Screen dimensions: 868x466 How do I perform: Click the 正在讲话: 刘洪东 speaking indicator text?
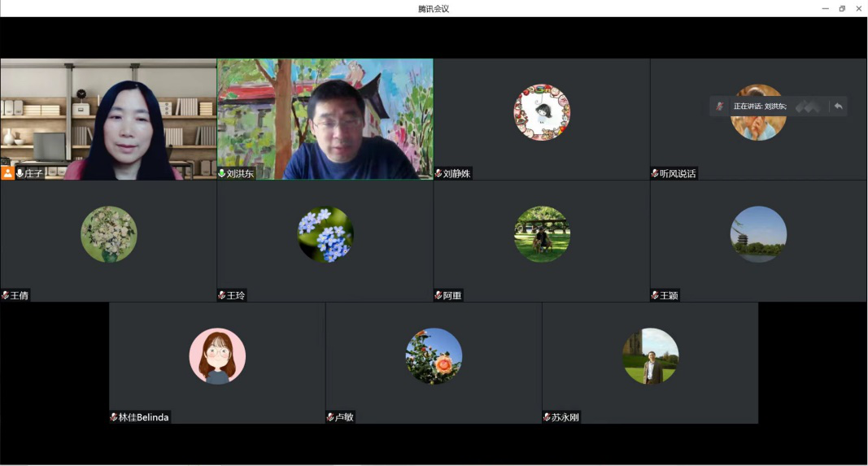click(x=760, y=107)
